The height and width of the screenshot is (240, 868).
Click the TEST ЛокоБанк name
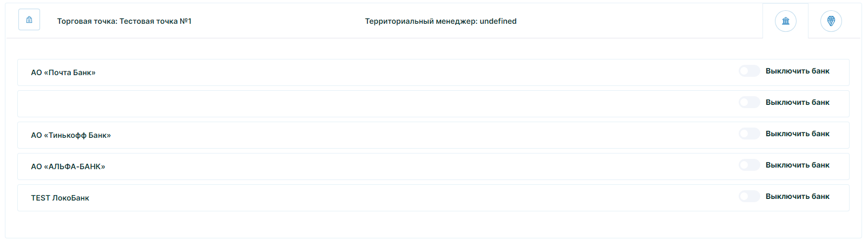click(60, 198)
